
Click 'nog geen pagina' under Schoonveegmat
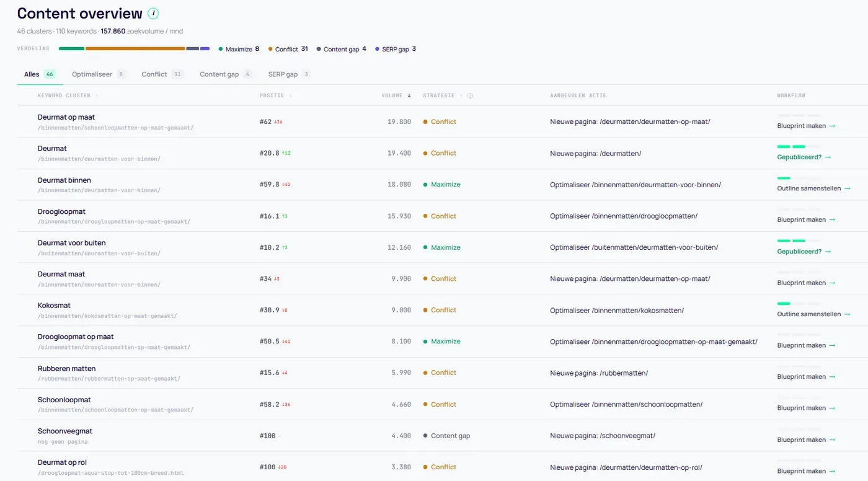point(63,442)
